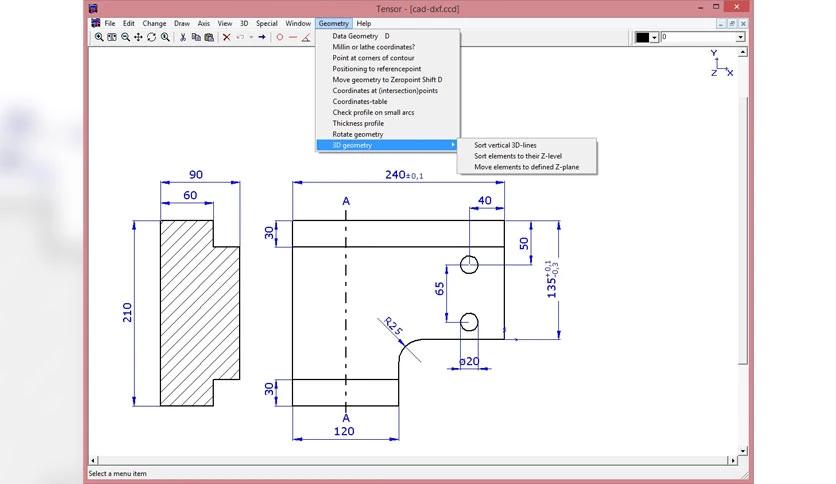
Task: Choose Millin or lathe coordinates? entry
Action: click(388, 47)
